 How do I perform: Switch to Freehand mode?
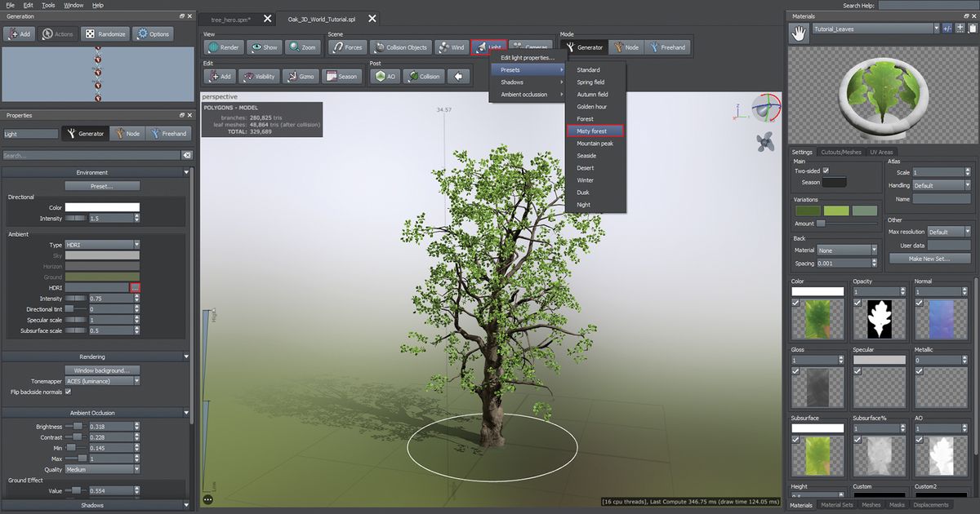pyautogui.click(x=668, y=47)
